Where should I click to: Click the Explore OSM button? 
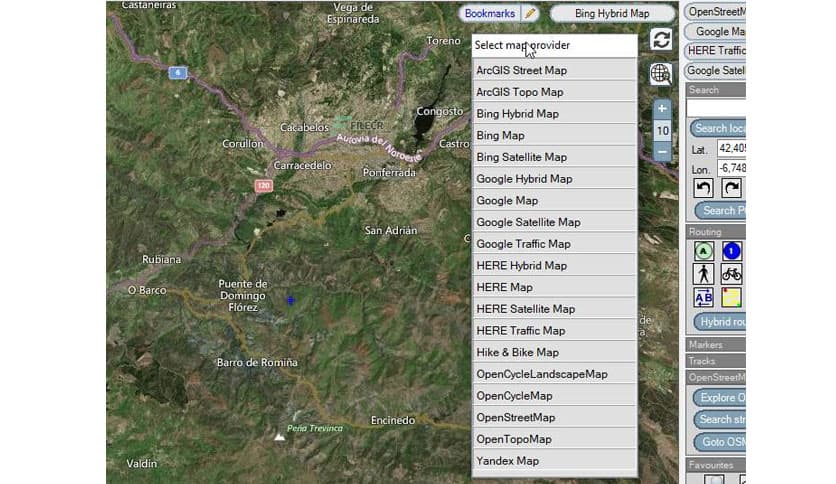(720, 398)
